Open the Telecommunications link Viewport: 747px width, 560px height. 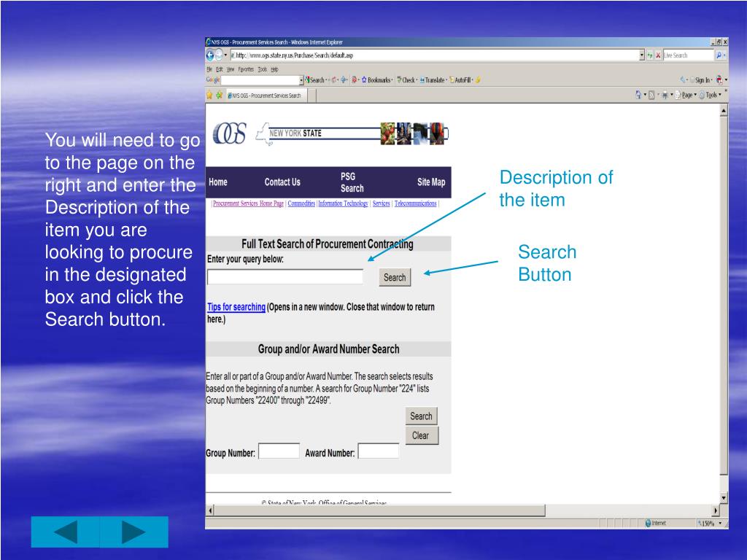coord(415,203)
